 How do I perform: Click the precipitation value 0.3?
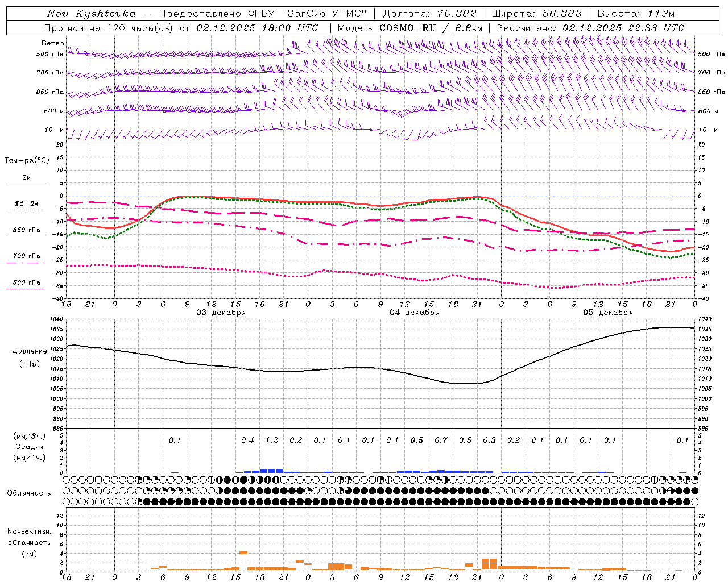coord(489,440)
